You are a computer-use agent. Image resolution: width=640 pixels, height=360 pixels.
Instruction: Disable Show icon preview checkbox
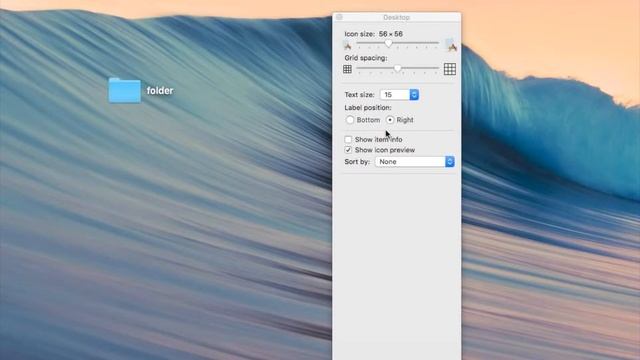pyautogui.click(x=348, y=150)
